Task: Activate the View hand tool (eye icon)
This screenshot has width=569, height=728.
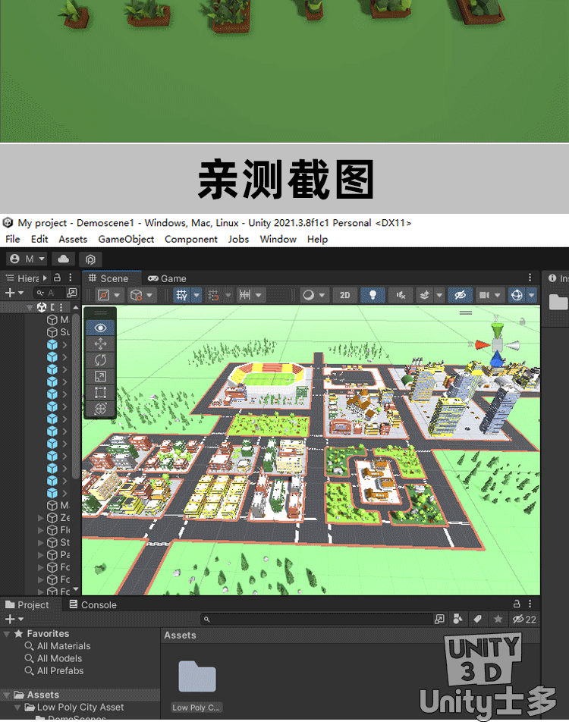Action: click(101, 328)
